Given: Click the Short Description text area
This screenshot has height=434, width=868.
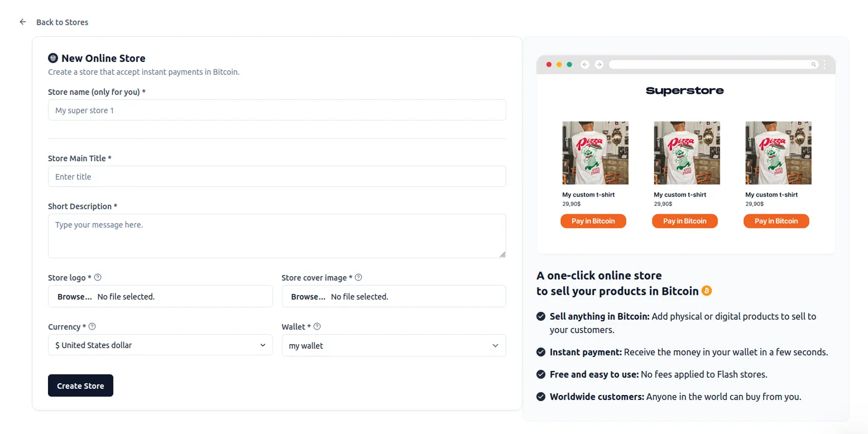Looking at the screenshot, I should 277,235.
